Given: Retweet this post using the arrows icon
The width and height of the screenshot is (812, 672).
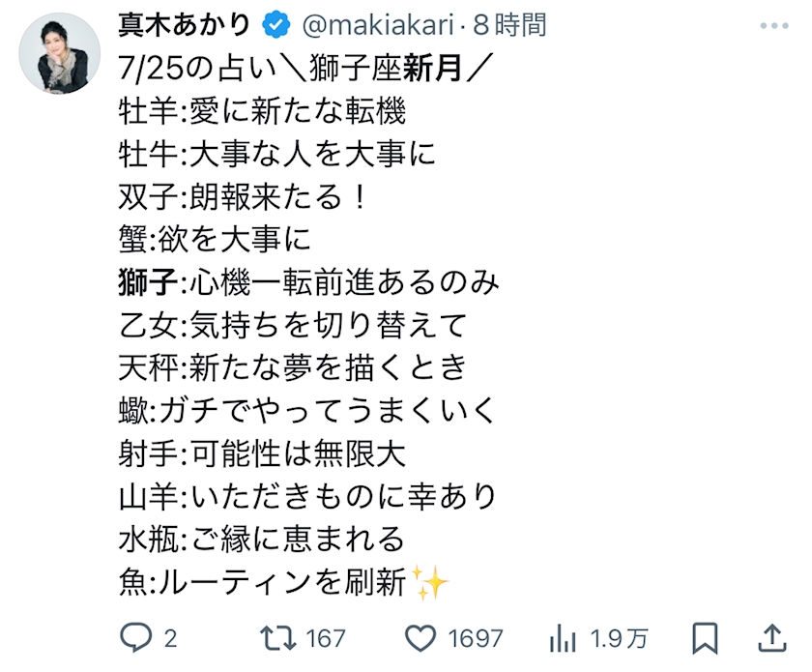Looking at the screenshot, I should click(277, 638).
